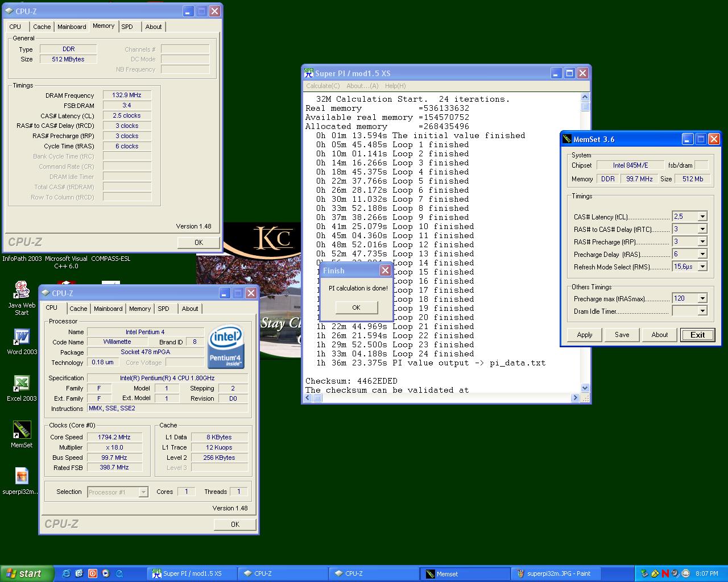Viewport: 728px width, 582px height.
Task: Open the CAS# Latency (tCL) dropdown in MemSet
Action: 702,217
